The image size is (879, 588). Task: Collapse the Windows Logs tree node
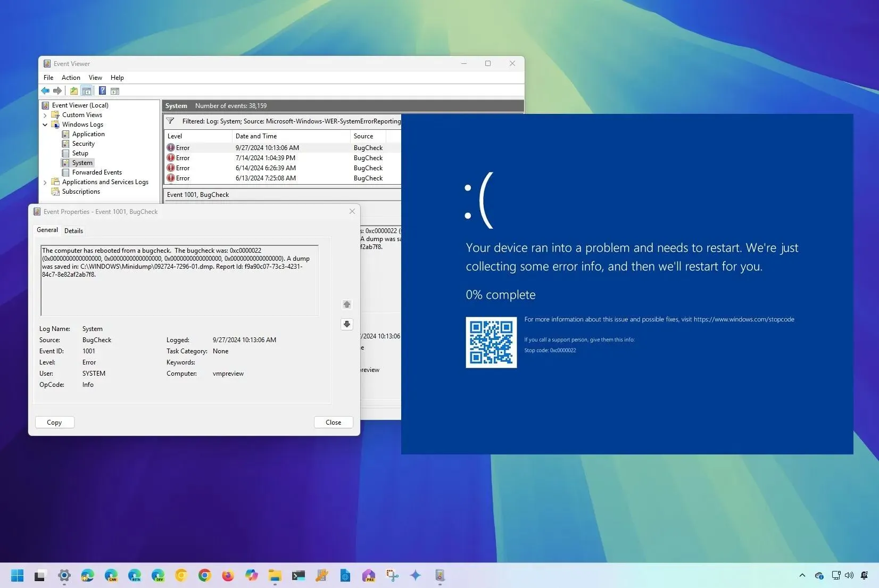tap(45, 124)
